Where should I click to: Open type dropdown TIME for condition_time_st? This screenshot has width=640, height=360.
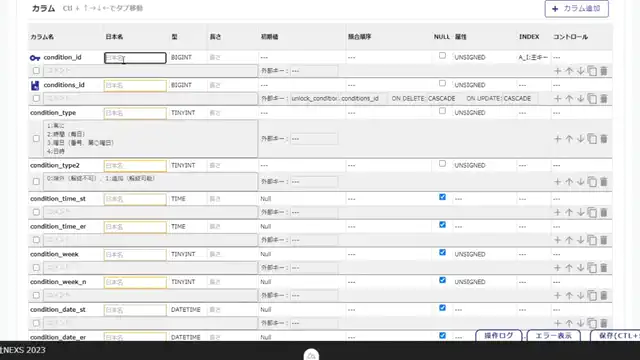click(x=187, y=199)
